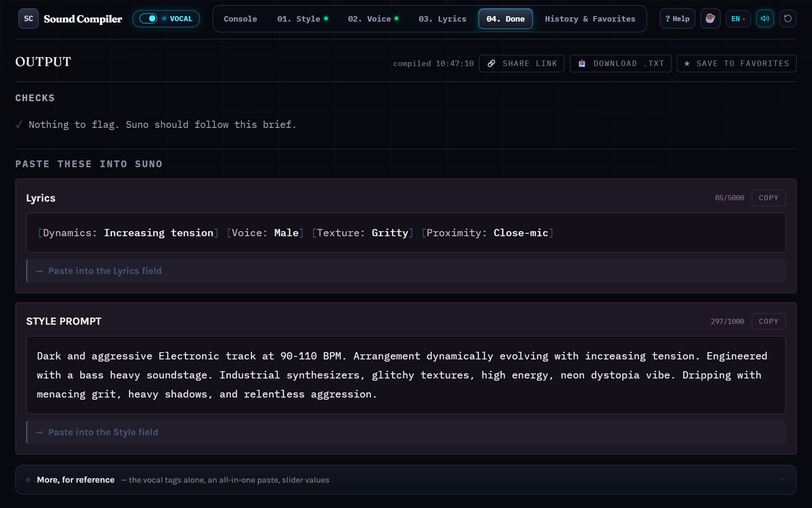Click the reset circular arrow icon

[787, 19]
